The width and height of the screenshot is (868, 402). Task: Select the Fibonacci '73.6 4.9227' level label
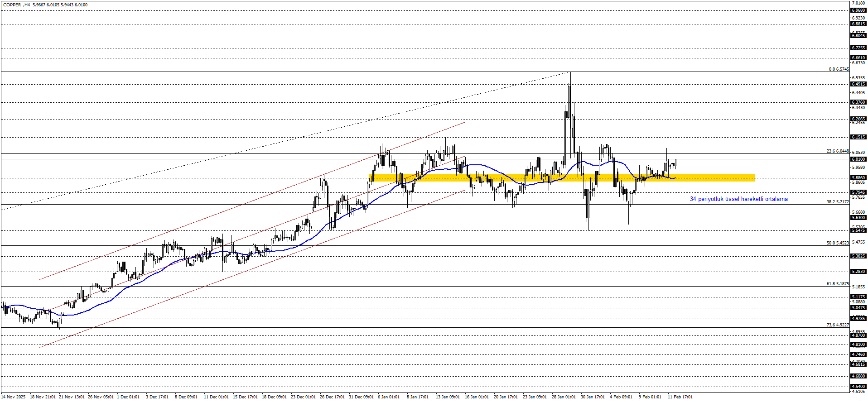point(838,325)
